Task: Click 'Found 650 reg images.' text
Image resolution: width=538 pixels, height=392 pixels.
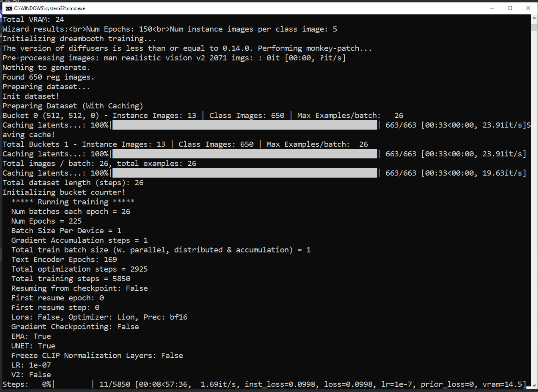Action: [x=48, y=77]
